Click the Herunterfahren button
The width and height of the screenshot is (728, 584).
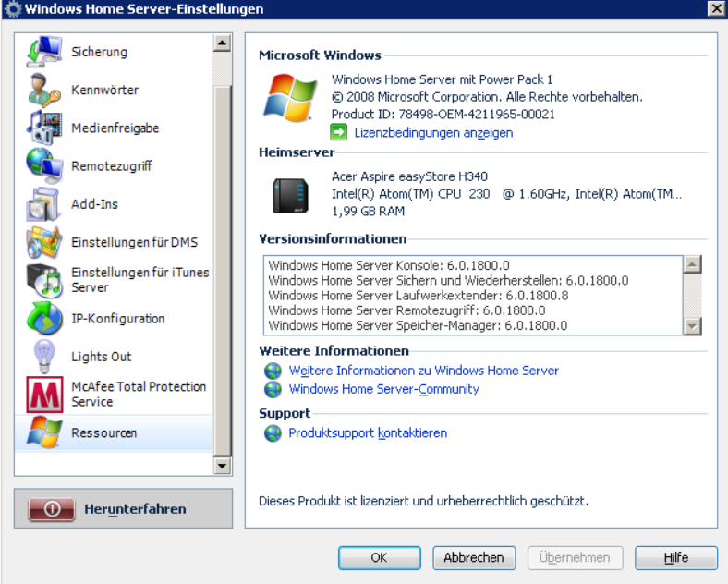click(123, 508)
